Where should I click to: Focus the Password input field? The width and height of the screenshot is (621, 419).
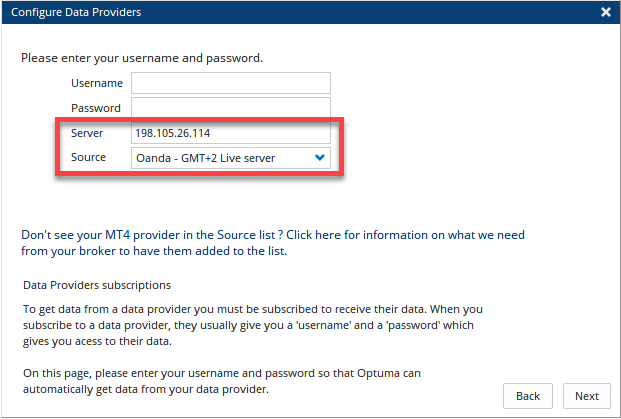pos(231,108)
